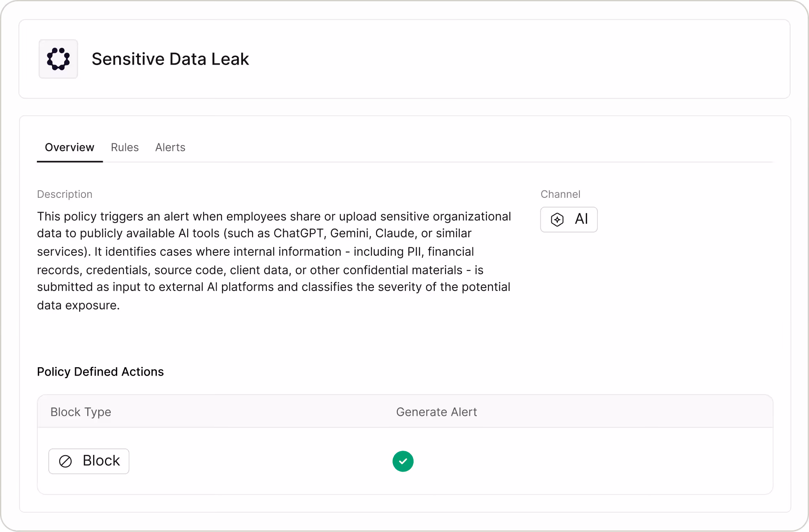Open the Rules tab
This screenshot has width=809, height=532.
[125, 148]
